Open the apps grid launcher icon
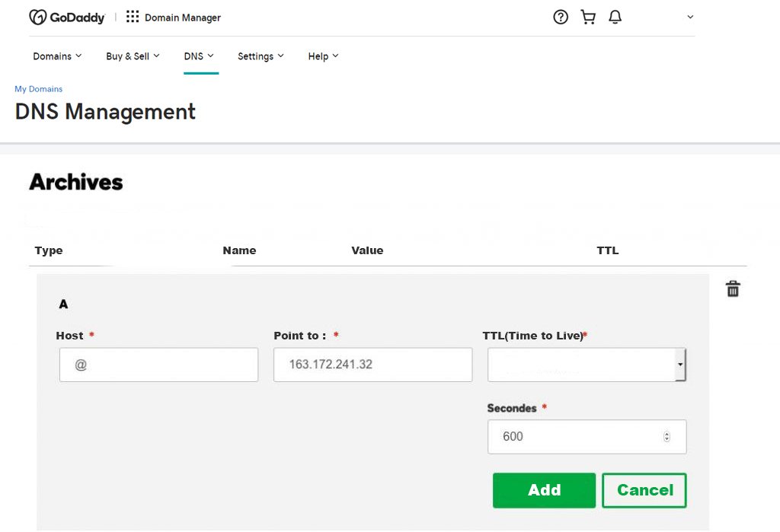 [x=133, y=17]
